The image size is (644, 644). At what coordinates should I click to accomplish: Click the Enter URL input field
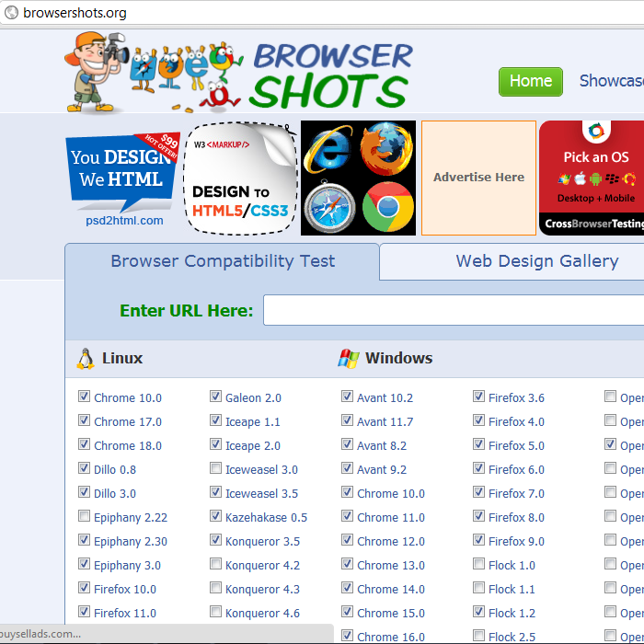click(x=454, y=310)
